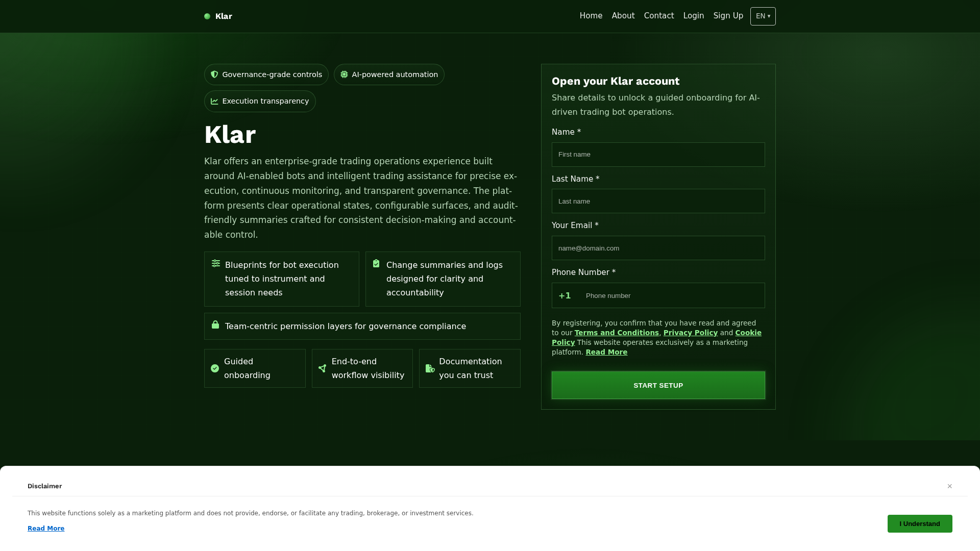Click the clipboard icon beside Change summaries

click(376, 263)
